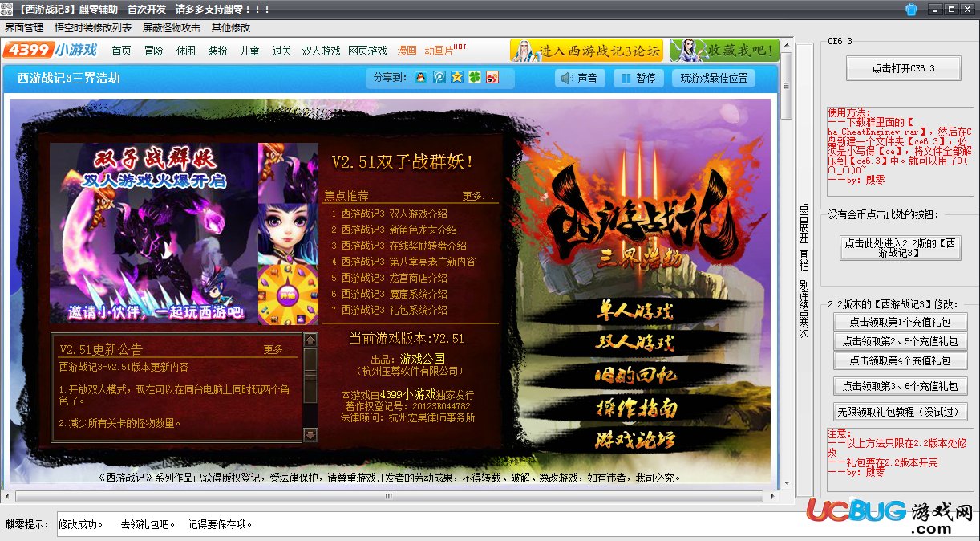Open the 网页游戏 category link

click(367, 51)
